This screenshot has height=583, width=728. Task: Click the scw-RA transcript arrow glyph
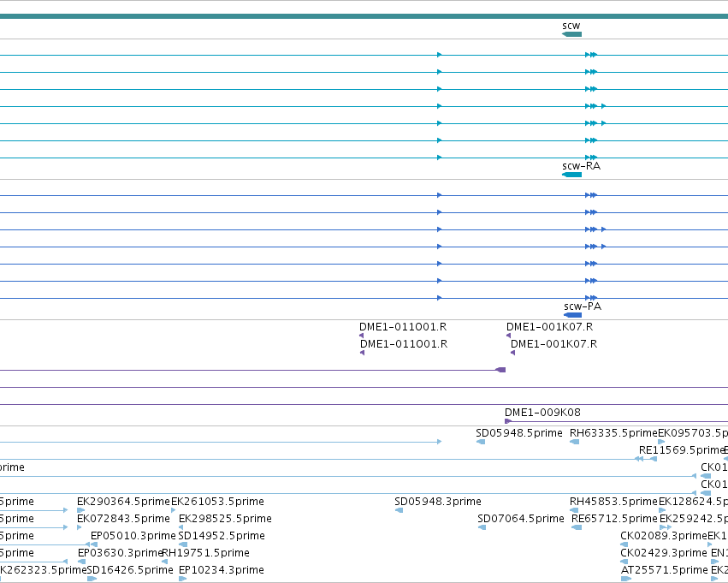[x=572, y=175]
